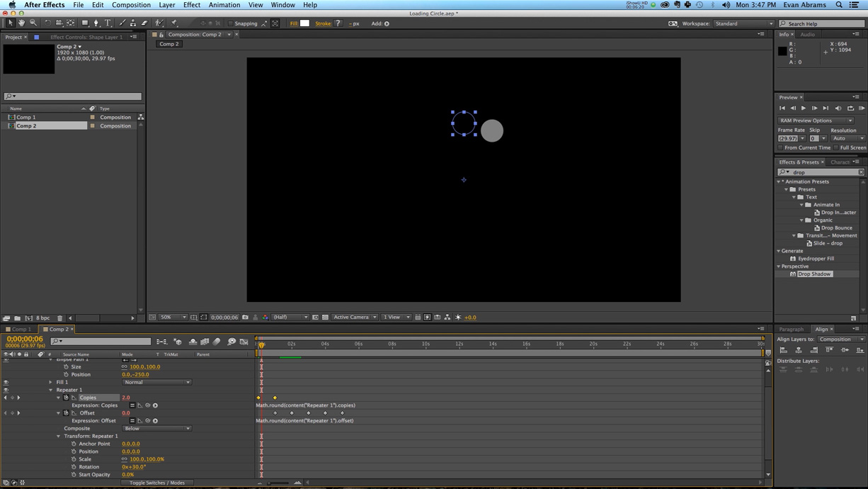Toggle Offset property stopwatch

[66, 413]
